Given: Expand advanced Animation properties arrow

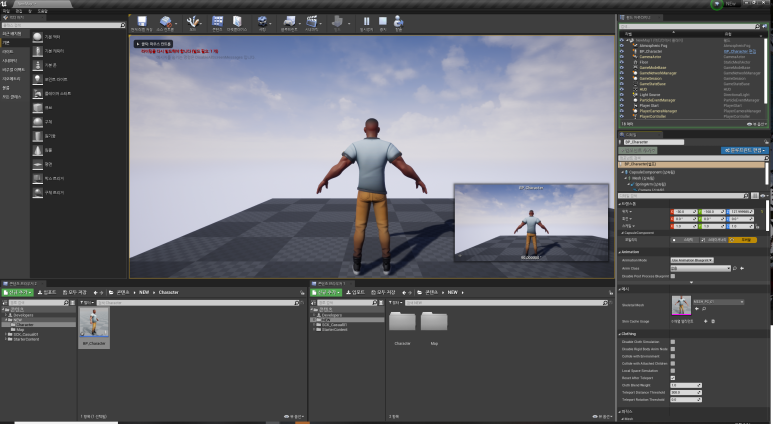Looking at the screenshot, I should pyautogui.click(x=691, y=283).
